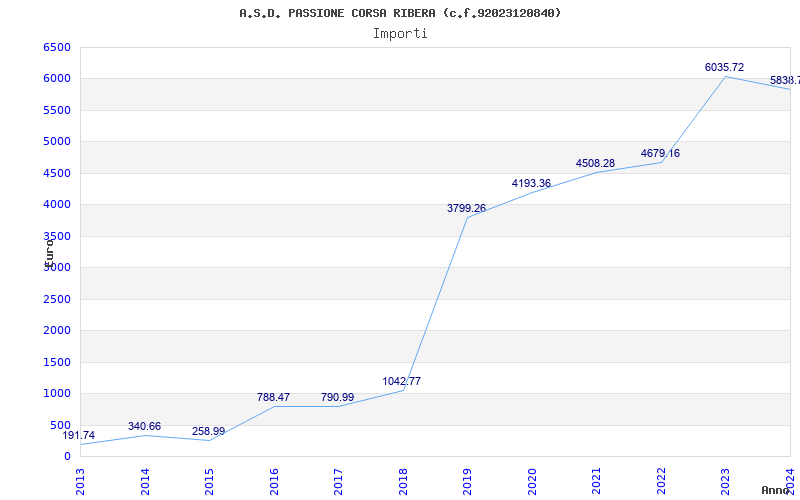This screenshot has height=500, width=800.
Task: Click the 3799.26 data label
Action: coord(466,209)
